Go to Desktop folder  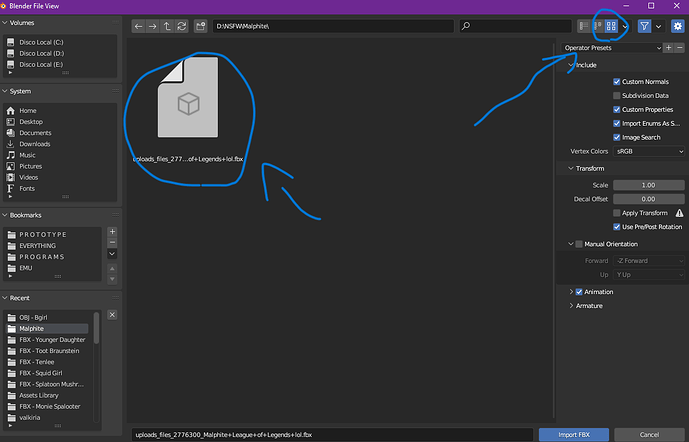tap(31, 122)
